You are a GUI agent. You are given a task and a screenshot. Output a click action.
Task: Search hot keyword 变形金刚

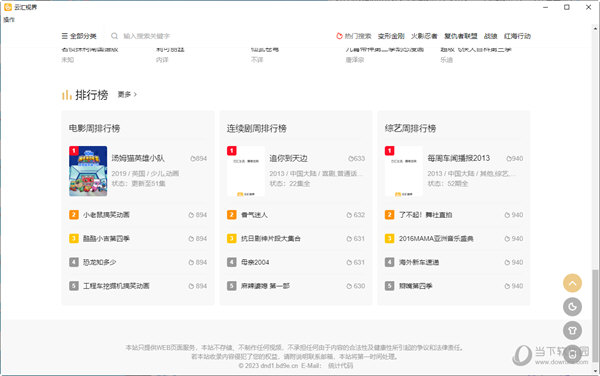coord(391,36)
